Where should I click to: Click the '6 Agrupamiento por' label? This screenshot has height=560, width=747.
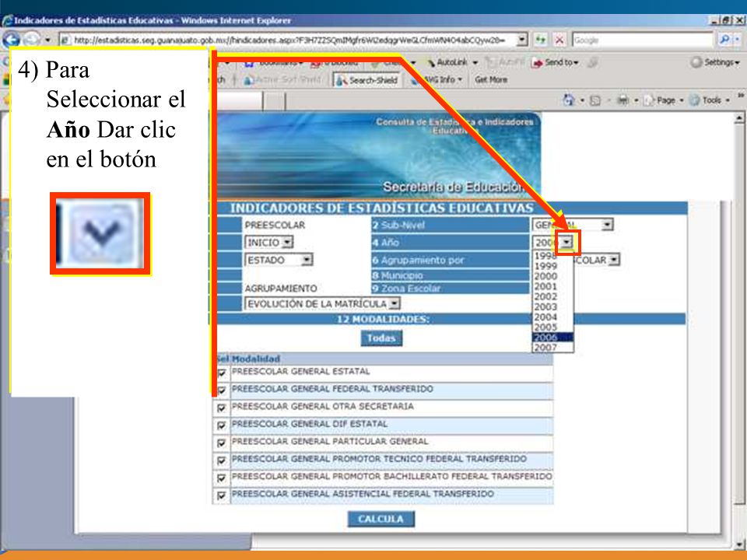[418, 261]
